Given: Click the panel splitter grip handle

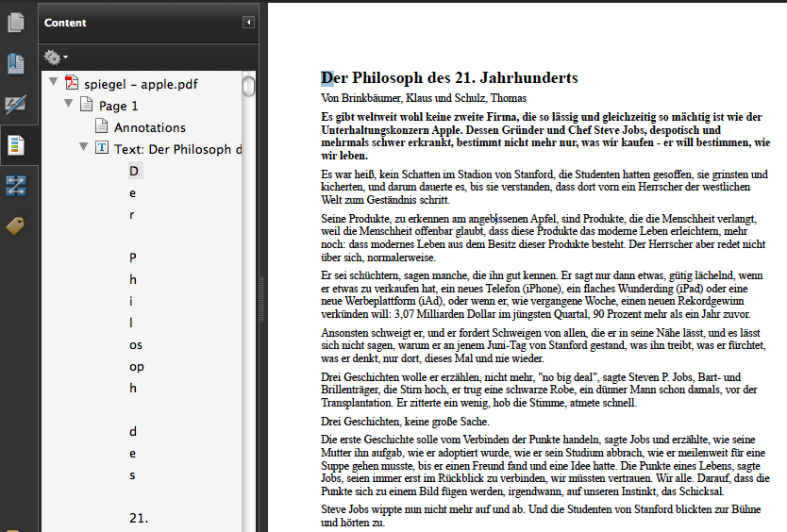Looking at the screenshot, I should tap(261, 299).
